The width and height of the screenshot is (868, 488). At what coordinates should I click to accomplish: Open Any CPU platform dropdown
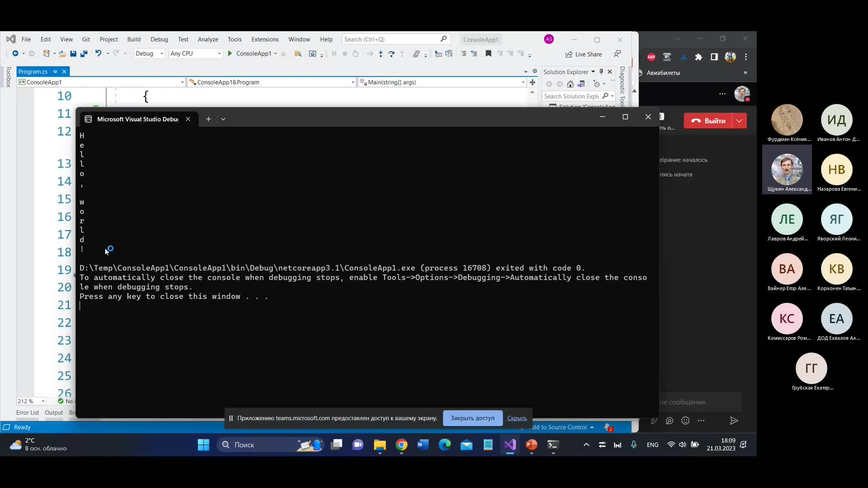pyautogui.click(x=196, y=53)
